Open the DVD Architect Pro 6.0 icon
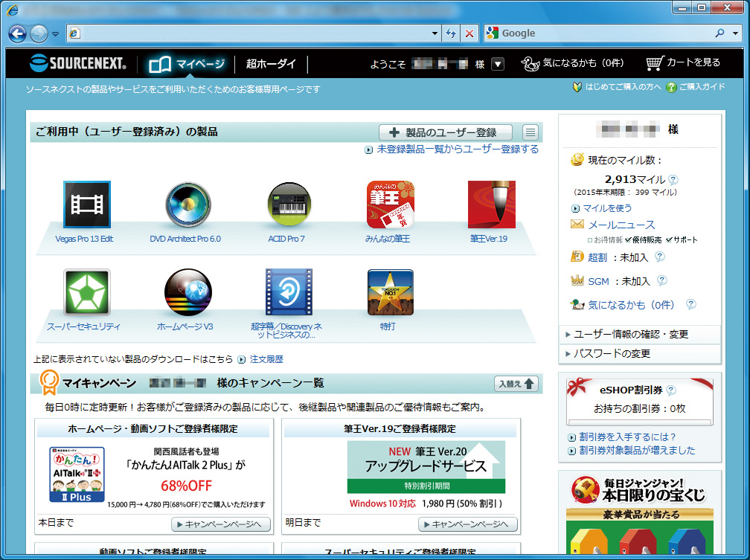The image size is (750, 560). (x=188, y=205)
